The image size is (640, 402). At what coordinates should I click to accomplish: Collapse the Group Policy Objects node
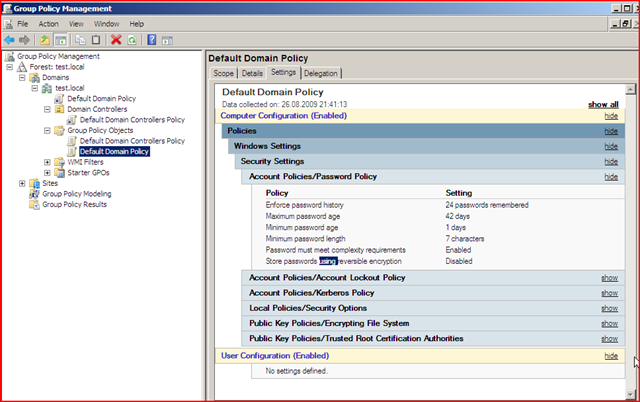47,131
